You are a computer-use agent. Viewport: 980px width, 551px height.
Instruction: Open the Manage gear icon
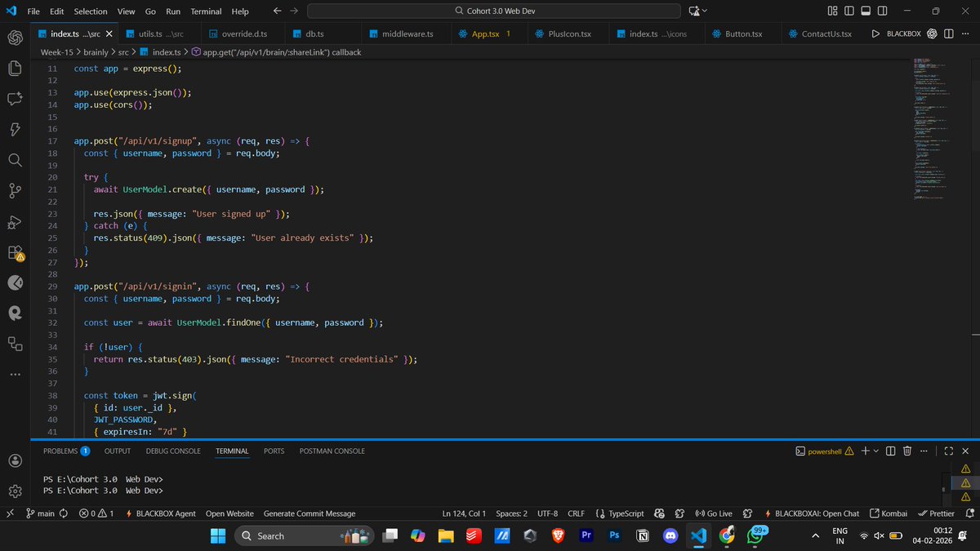click(15, 491)
